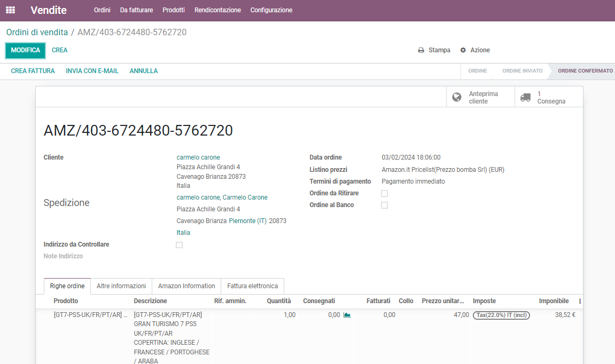Click the ANNULLA button
This screenshot has width=615, height=364.
point(144,71)
